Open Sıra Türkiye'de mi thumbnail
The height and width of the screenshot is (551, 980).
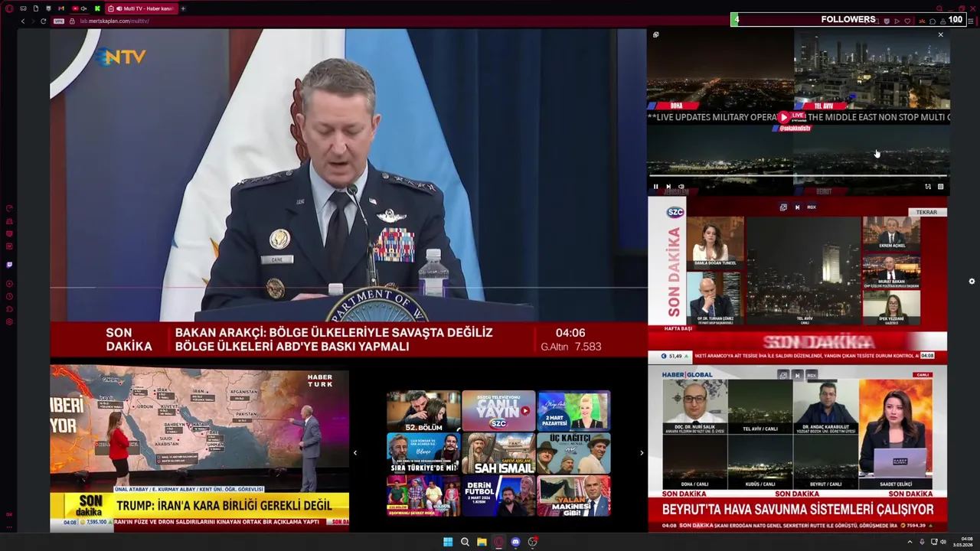click(x=423, y=453)
